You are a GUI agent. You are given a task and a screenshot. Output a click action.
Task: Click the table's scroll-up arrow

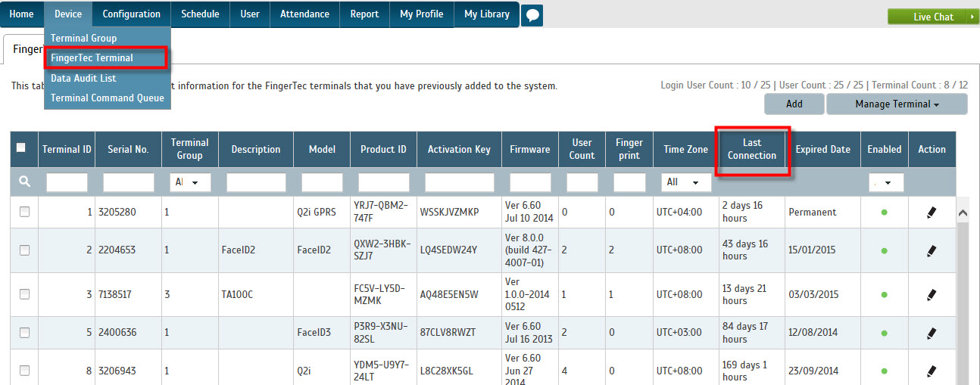tap(963, 213)
